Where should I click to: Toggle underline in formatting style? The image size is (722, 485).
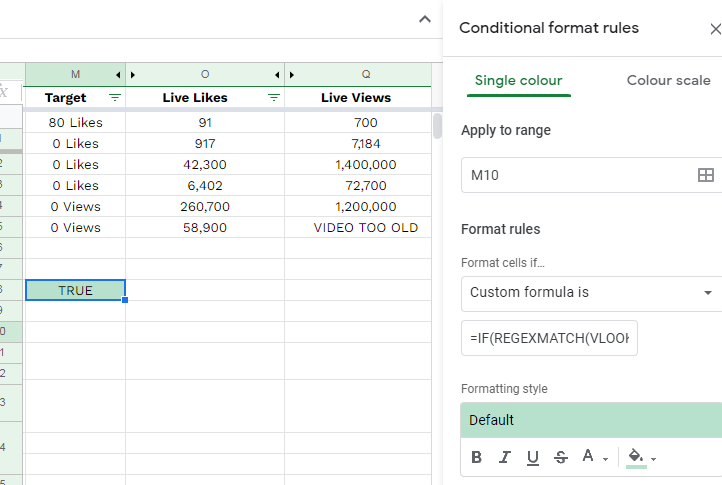(x=533, y=457)
